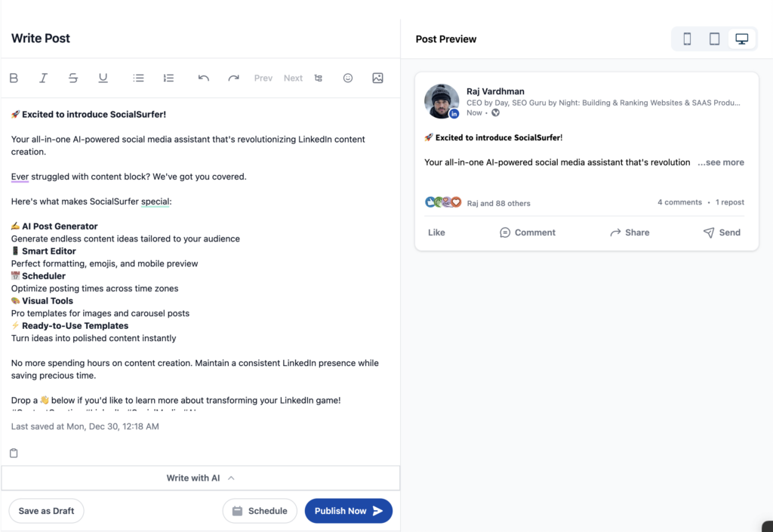Image resolution: width=773 pixels, height=532 pixels.
Task: Go to the Next post version
Action: (293, 78)
